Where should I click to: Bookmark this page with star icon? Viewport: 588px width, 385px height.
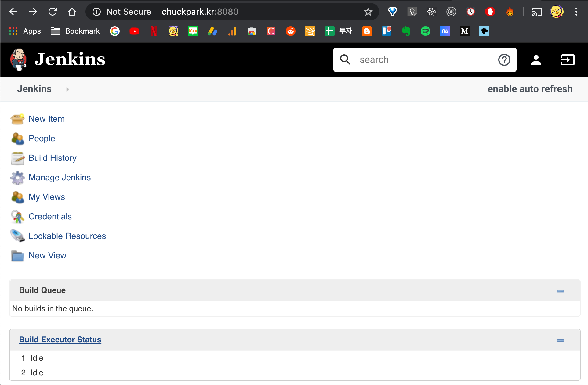click(x=368, y=12)
